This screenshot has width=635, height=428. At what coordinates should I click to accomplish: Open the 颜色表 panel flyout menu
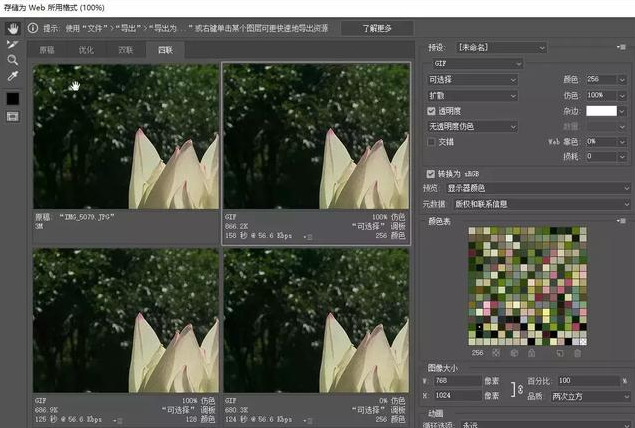[621, 221]
